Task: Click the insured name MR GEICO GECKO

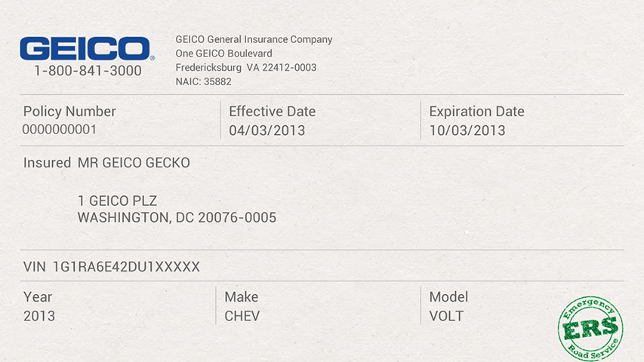Action: click(x=134, y=163)
